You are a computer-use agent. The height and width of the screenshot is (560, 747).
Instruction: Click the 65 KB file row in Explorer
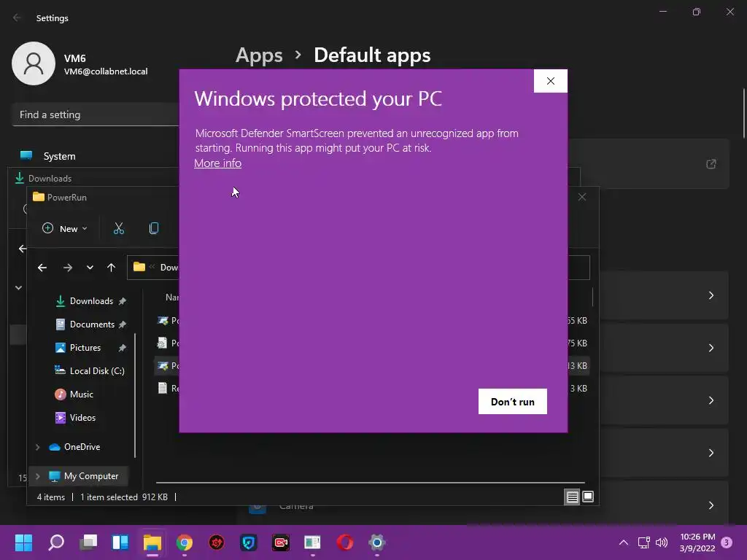point(168,321)
